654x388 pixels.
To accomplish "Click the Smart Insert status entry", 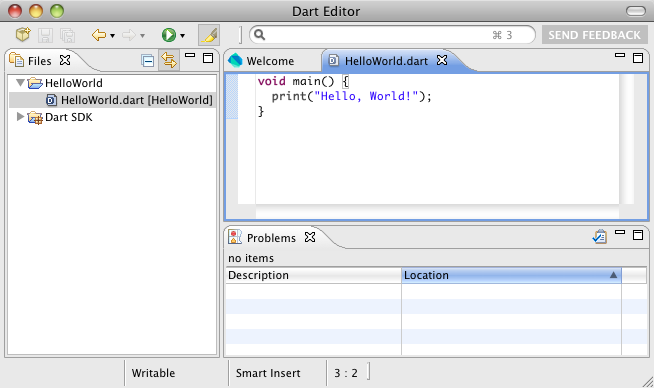I will [x=268, y=373].
